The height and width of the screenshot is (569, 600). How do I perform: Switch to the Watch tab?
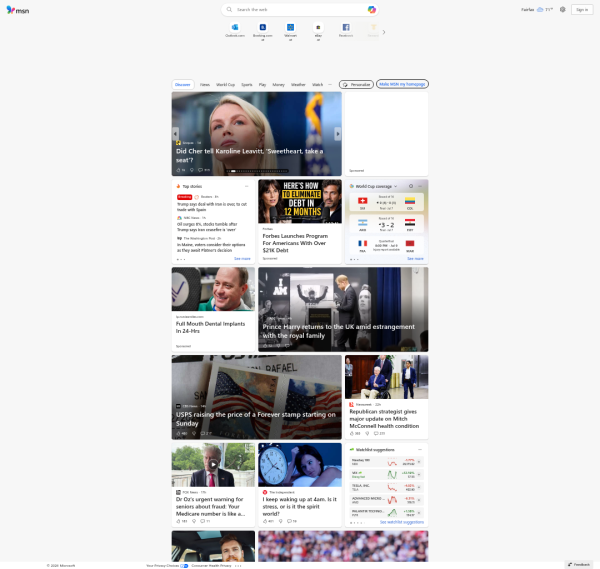(x=317, y=85)
